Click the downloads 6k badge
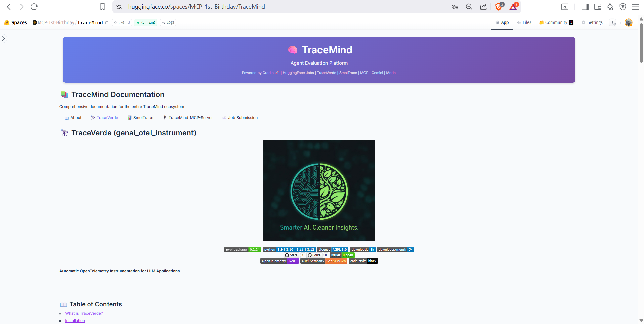This screenshot has width=644, height=324. [x=363, y=250]
